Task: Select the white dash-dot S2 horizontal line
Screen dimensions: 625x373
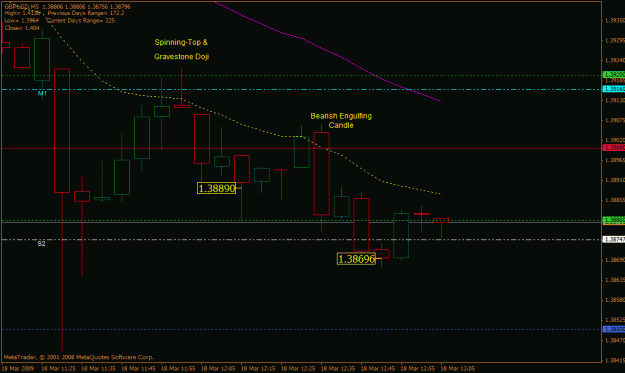Action: coord(301,240)
